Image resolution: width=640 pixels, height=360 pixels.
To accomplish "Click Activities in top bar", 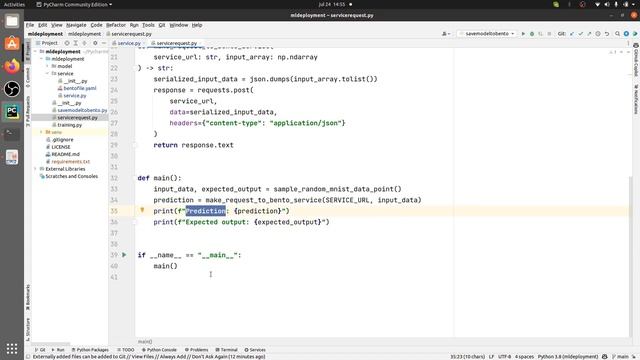I will click(14, 4).
